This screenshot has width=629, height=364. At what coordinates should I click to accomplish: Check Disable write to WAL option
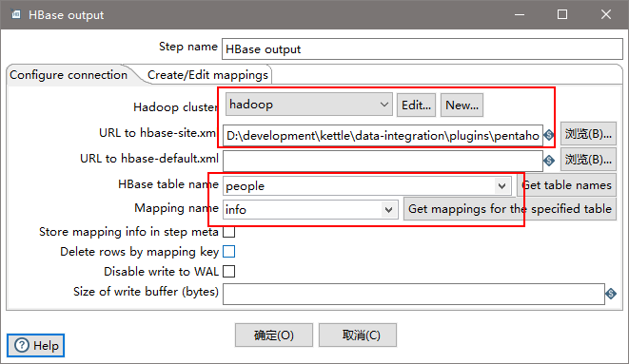[x=228, y=272]
